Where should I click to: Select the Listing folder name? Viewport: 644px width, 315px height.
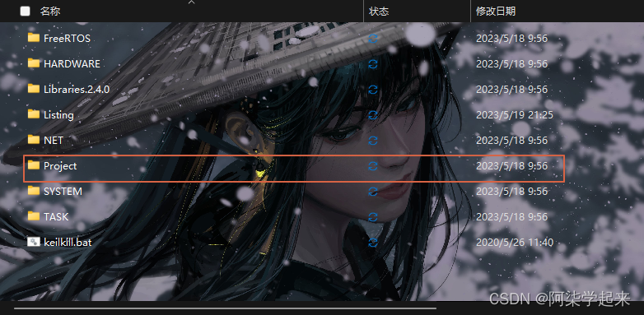(x=58, y=115)
